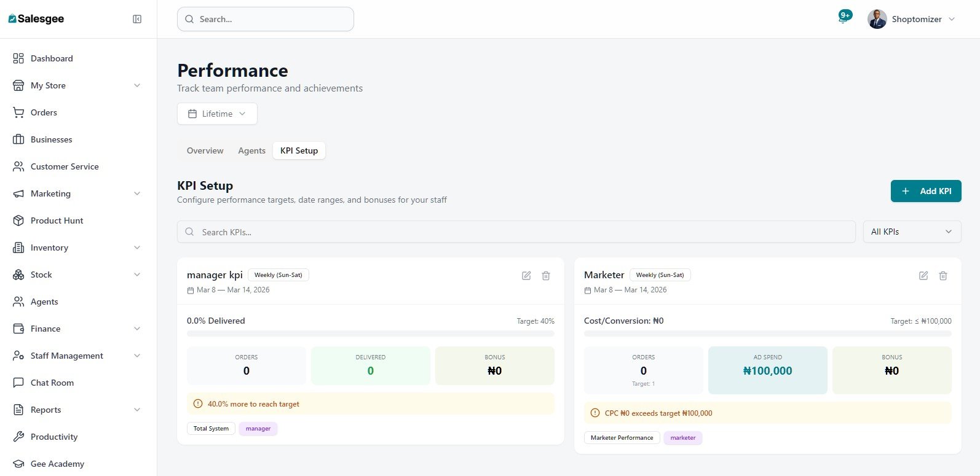Click the My Store storefront icon

click(18, 85)
